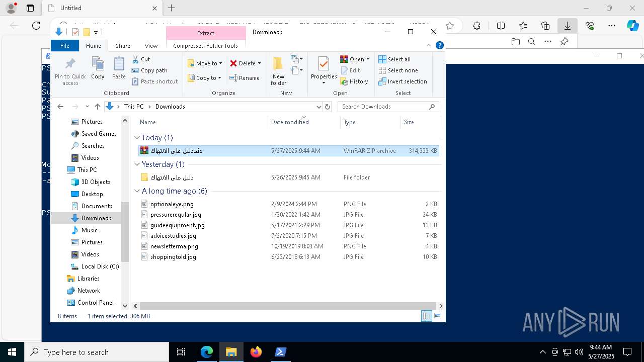Switch to the Share ribbon tab

[x=123, y=46]
